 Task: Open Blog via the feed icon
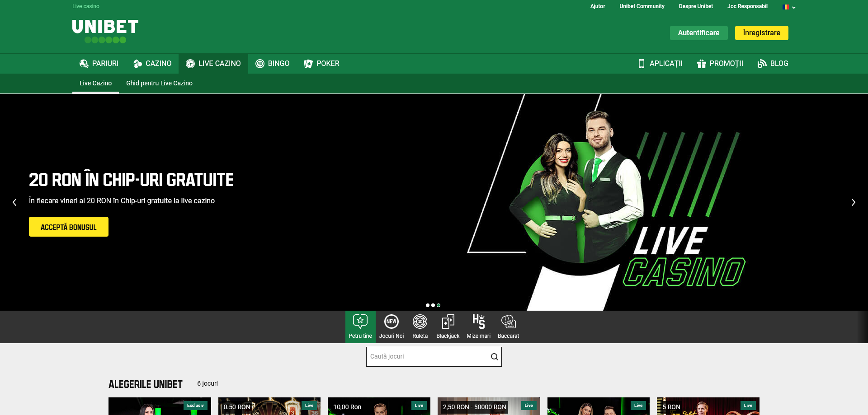pos(762,64)
